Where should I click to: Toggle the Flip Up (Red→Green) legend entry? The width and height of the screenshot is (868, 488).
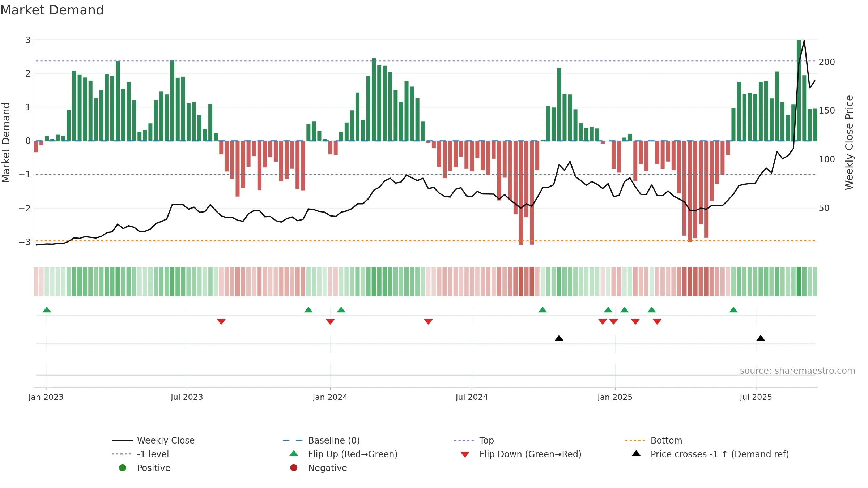click(344, 454)
